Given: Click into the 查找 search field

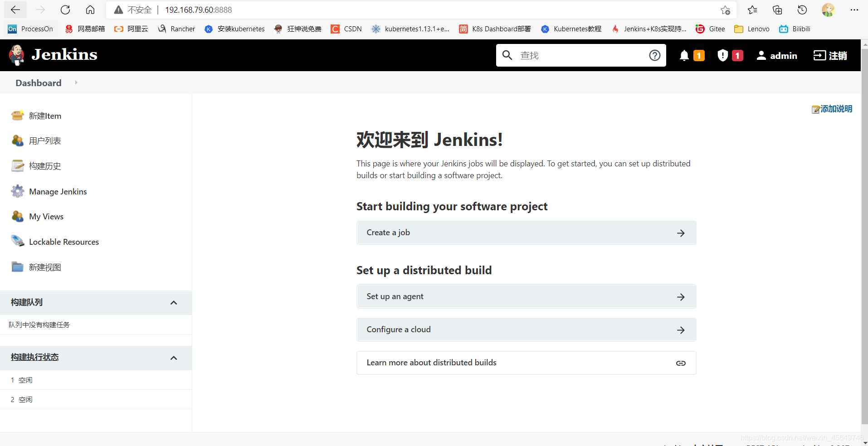Looking at the screenshot, I should tap(580, 55).
